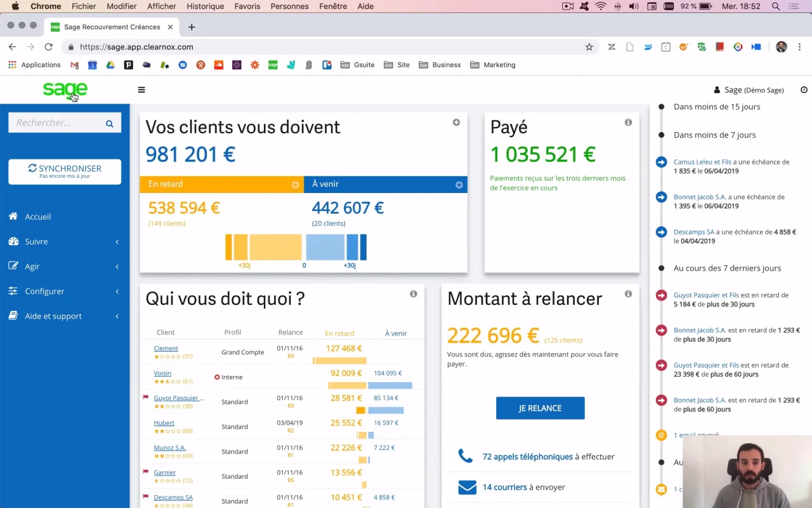Expand the Configurer sidebar menu

click(65, 291)
